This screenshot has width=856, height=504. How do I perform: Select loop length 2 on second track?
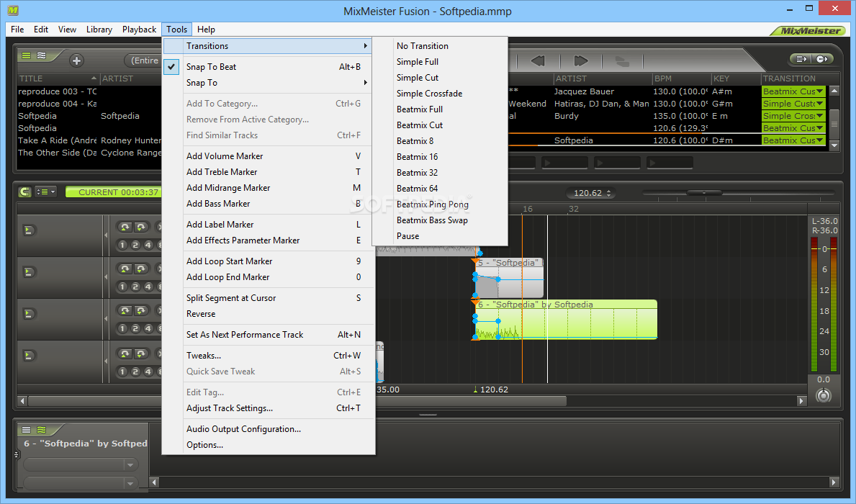[x=135, y=287]
